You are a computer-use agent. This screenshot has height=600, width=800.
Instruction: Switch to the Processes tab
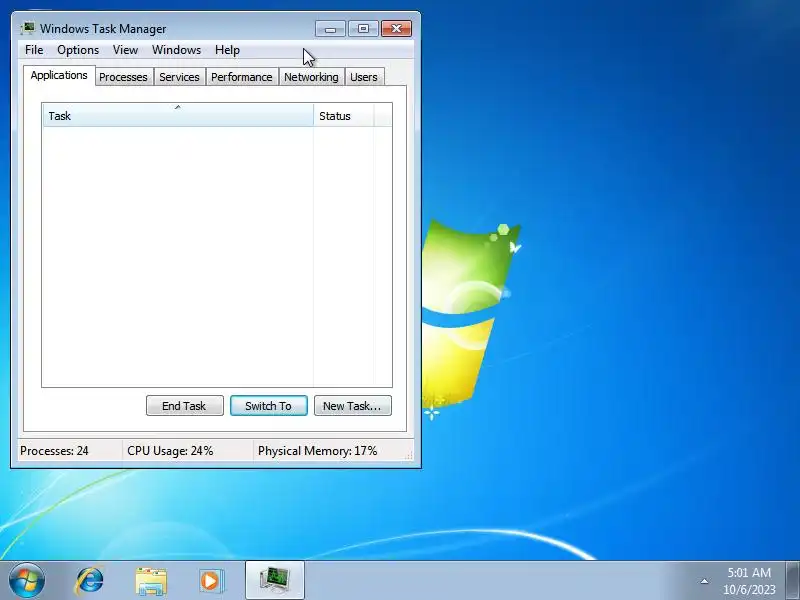tap(123, 77)
